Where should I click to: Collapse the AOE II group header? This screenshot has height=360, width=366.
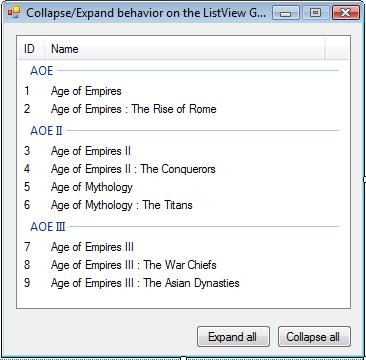[x=46, y=131]
